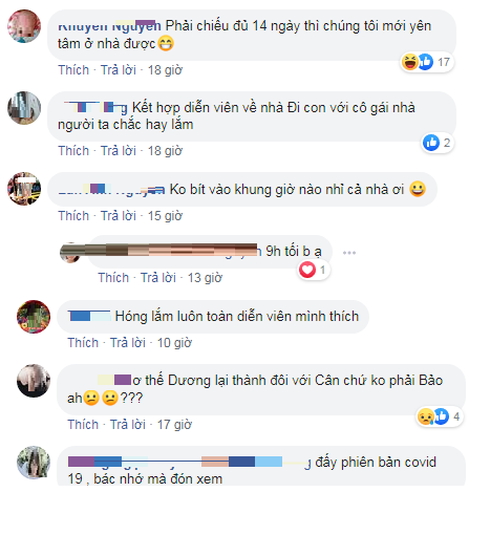Open the avatar beside the Ko bít vào khung giờ comment
The image size is (490, 535).
click(24, 189)
